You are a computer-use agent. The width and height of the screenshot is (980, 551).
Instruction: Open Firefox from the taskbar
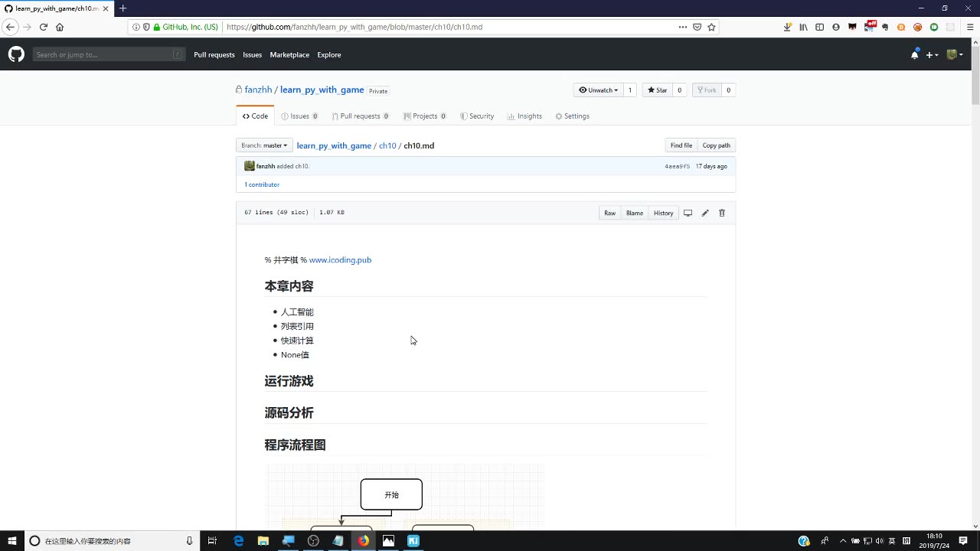[364, 541]
